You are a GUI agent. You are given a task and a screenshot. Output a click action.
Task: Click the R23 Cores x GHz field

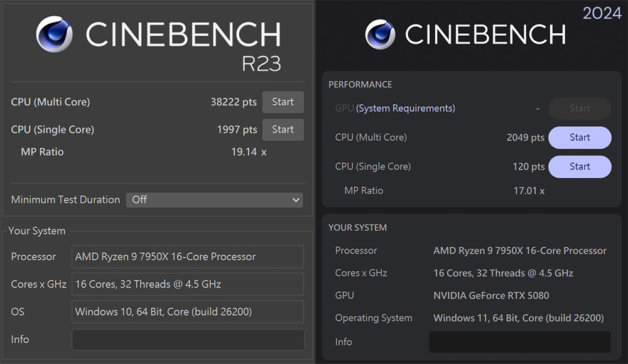tap(188, 284)
